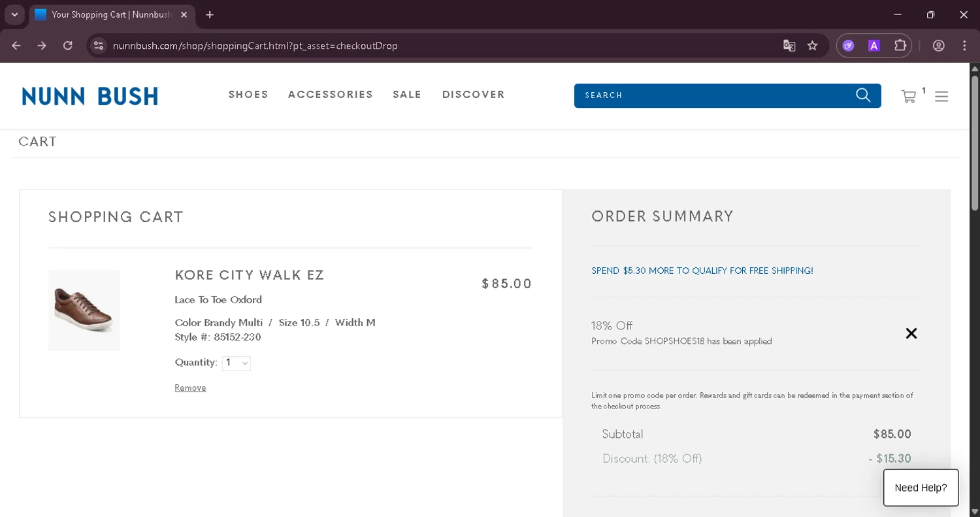Viewport: 980px width, 517px height.
Task: Open Chrome three-dot menu
Action: coord(964,46)
